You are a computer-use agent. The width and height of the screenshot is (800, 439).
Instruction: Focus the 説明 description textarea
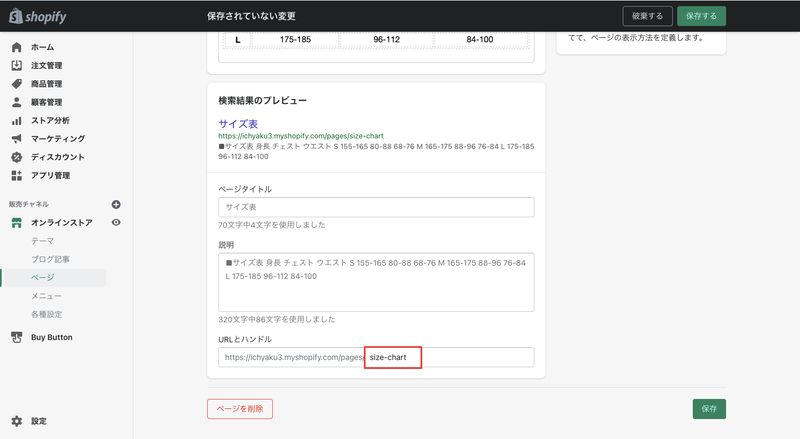(x=376, y=282)
